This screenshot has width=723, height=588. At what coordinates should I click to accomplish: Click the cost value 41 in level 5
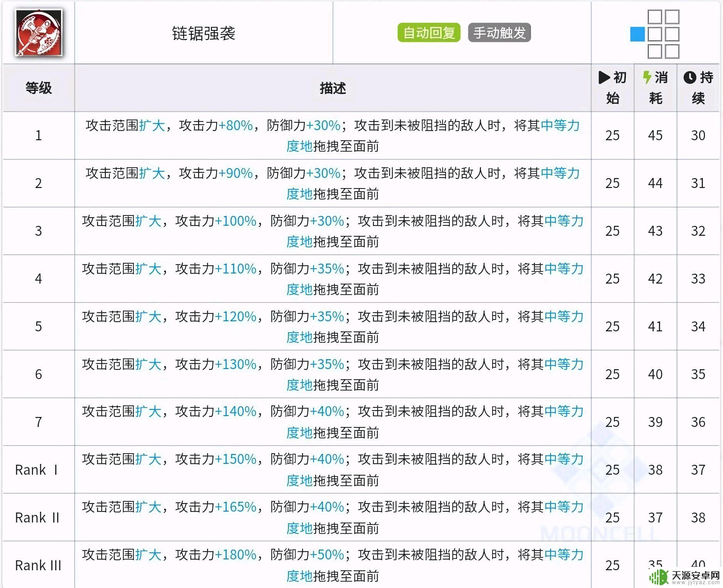coord(655,327)
